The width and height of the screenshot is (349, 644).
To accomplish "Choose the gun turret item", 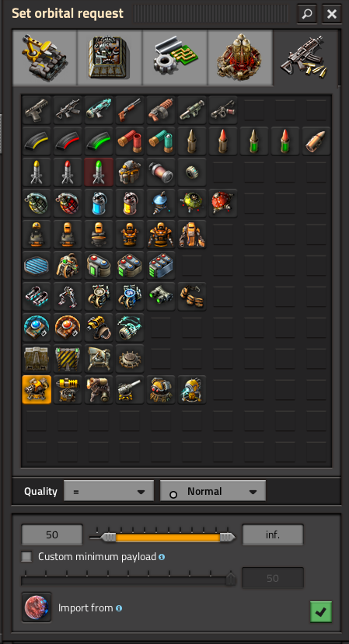I will coord(37,389).
